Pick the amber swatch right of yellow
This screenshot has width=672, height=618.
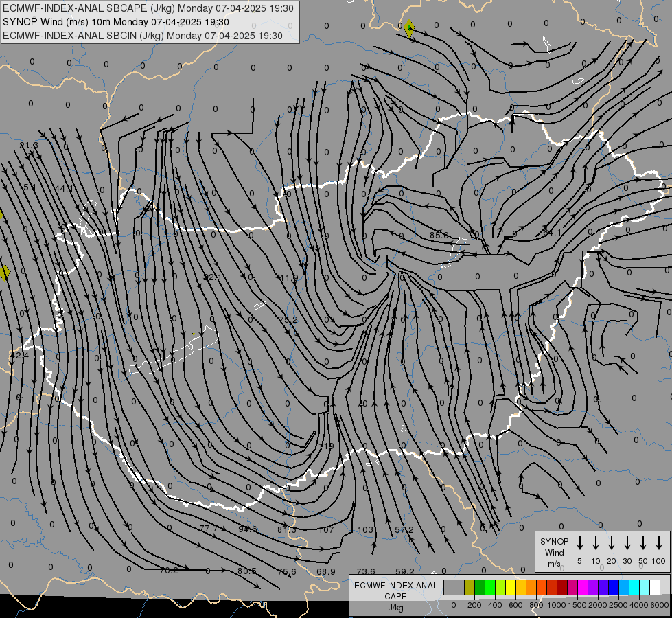[x=521, y=588]
